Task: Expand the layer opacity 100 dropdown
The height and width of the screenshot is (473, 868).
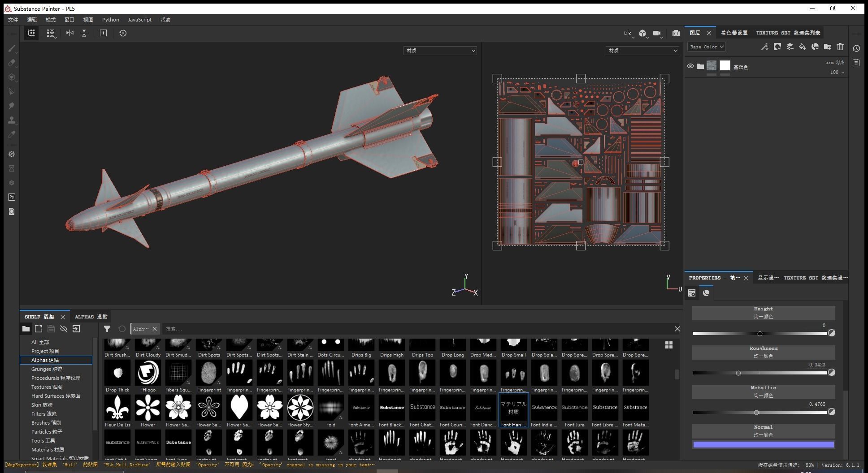Action: point(837,72)
